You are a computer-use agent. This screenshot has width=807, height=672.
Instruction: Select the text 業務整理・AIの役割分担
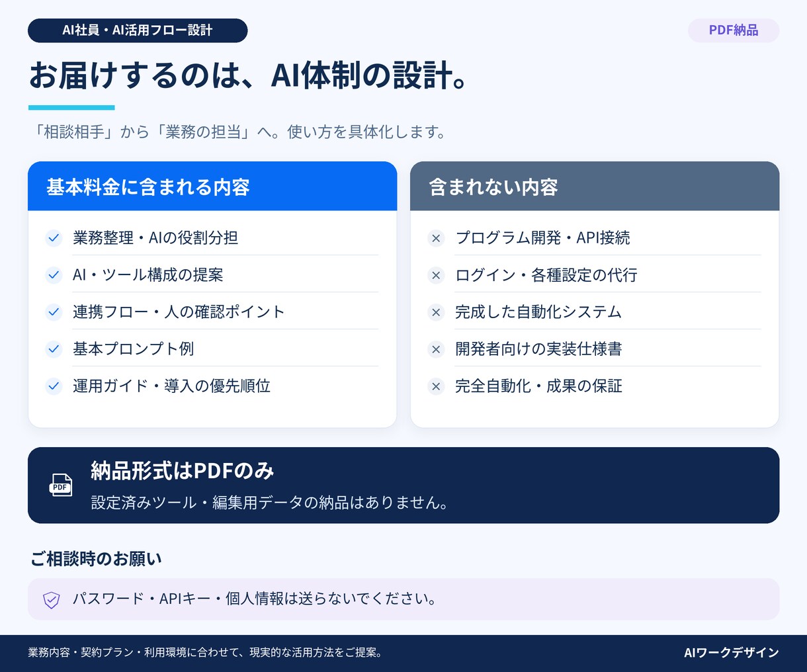(155, 238)
